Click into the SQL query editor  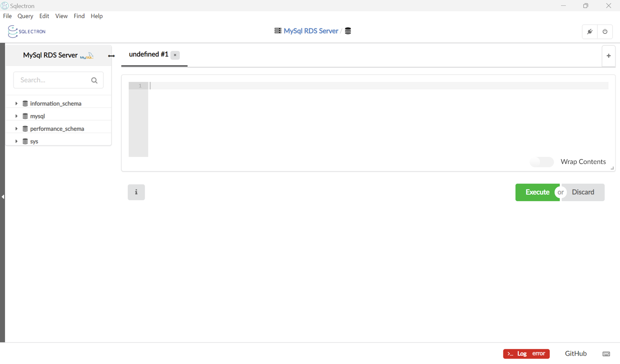[x=378, y=119]
